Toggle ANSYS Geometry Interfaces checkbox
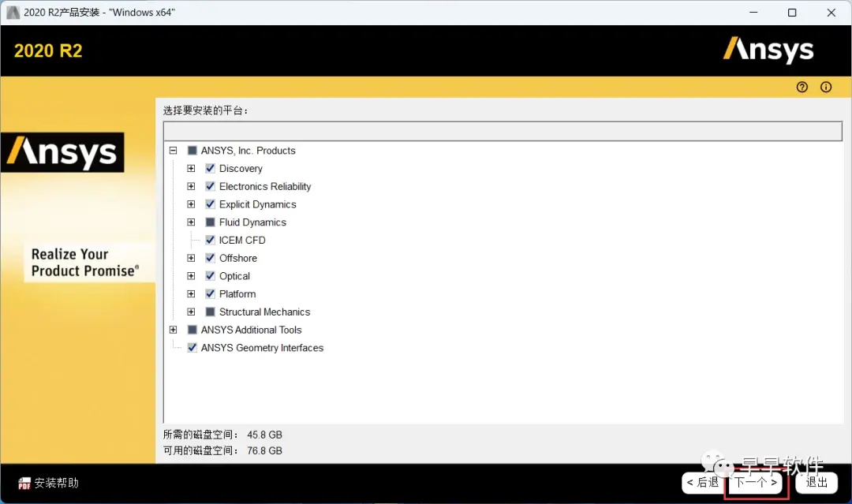Screen dimensions: 852x504 tap(192, 348)
